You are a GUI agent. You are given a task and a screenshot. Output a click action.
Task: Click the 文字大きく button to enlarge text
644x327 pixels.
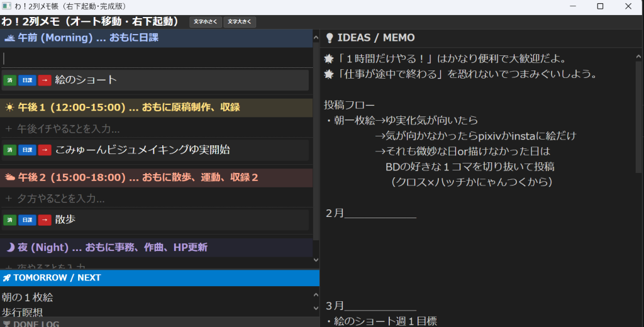tap(240, 22)
